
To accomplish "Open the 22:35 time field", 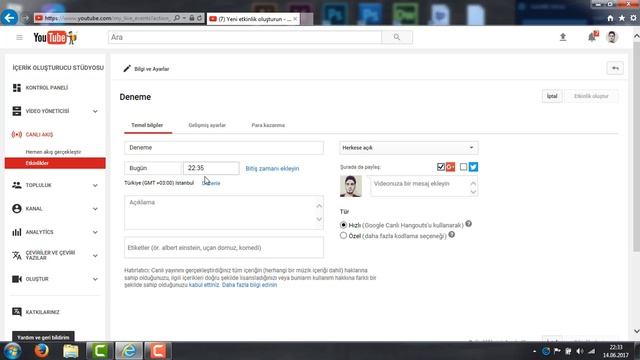I will point(211,168).
